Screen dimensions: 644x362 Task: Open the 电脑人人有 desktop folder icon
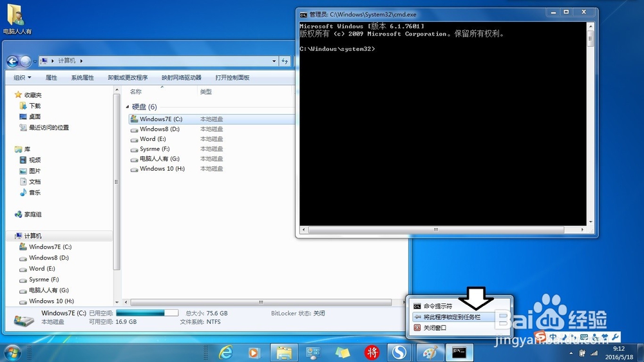pos(17,19)
